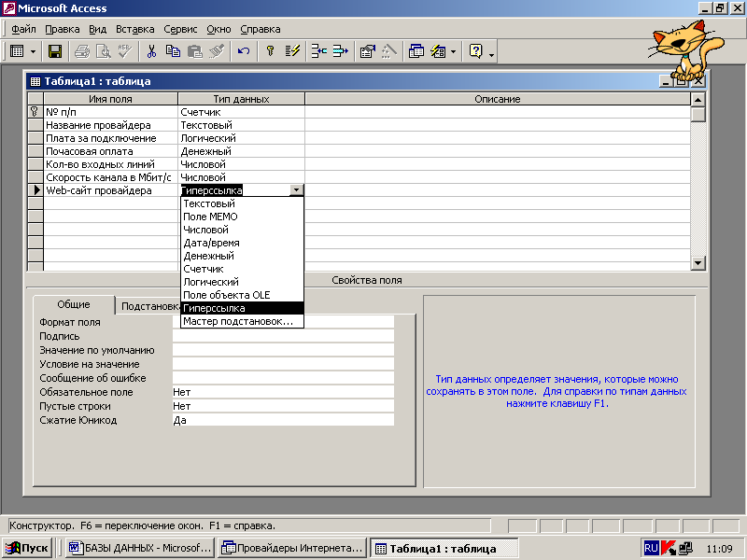Viewport: 747px width, 560px height.
Task: Choose Мастер подстановок… from the list
Action: (x=243, y=321)
